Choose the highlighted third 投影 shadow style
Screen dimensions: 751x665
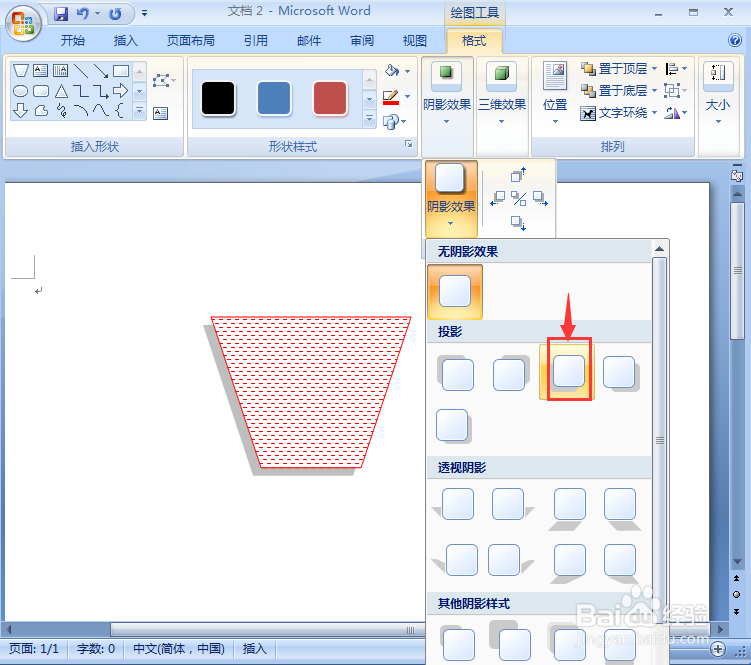pyautogui.click(x=568, y=371)
